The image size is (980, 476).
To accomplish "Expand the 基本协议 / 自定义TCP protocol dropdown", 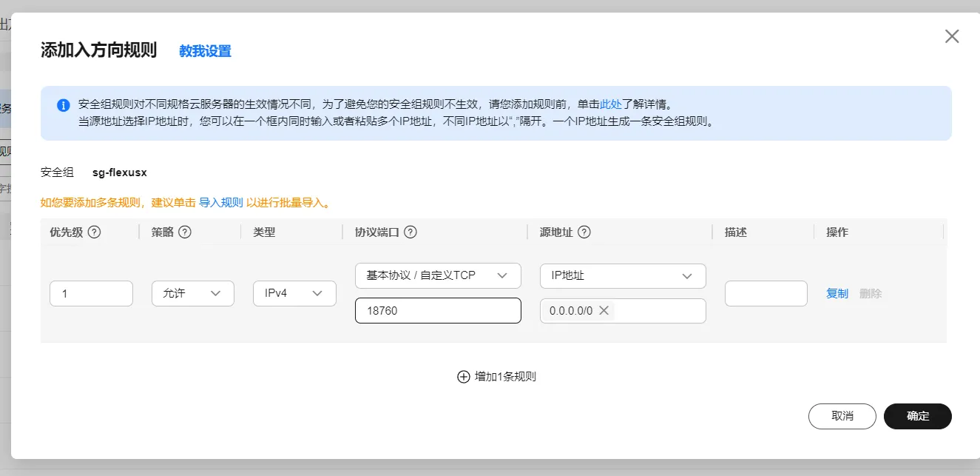I will (438, 275).
